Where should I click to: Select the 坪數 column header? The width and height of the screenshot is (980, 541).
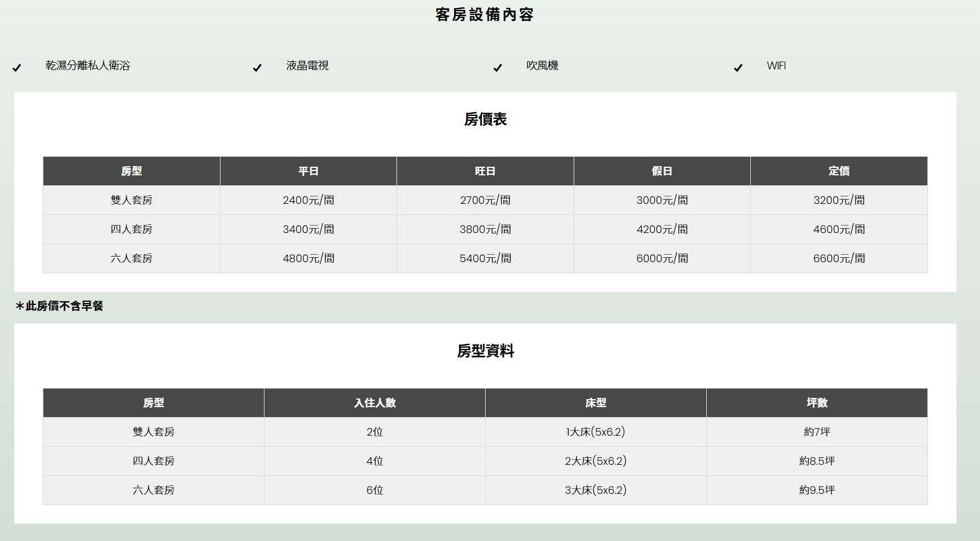(x=816, y=403)
